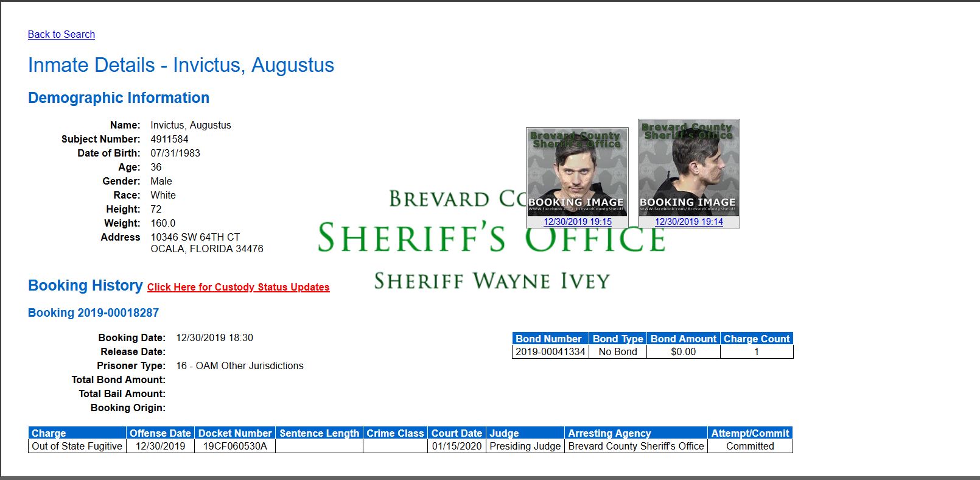View the front-facing booking image thumbnail
This screenshot has width=980, height=480.
(577, 172)
